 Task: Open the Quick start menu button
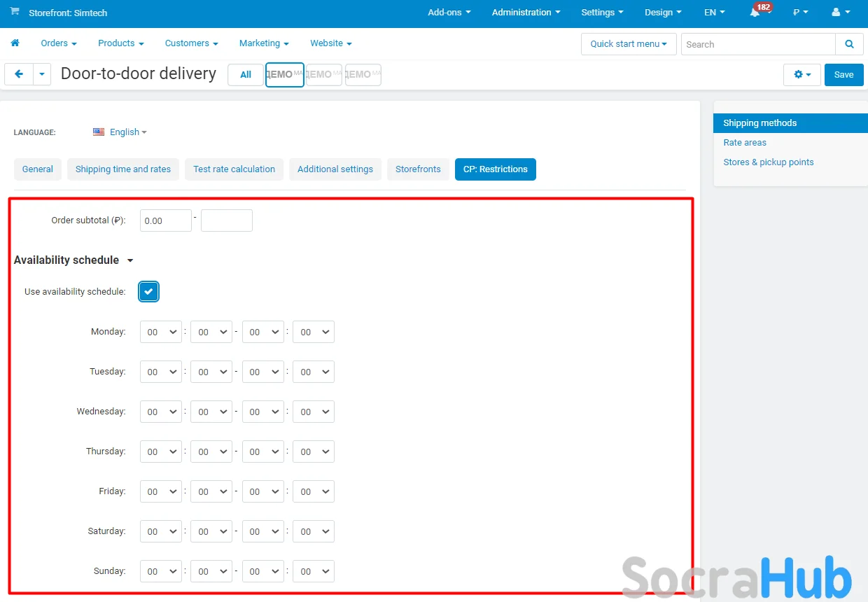coord(628,44)
